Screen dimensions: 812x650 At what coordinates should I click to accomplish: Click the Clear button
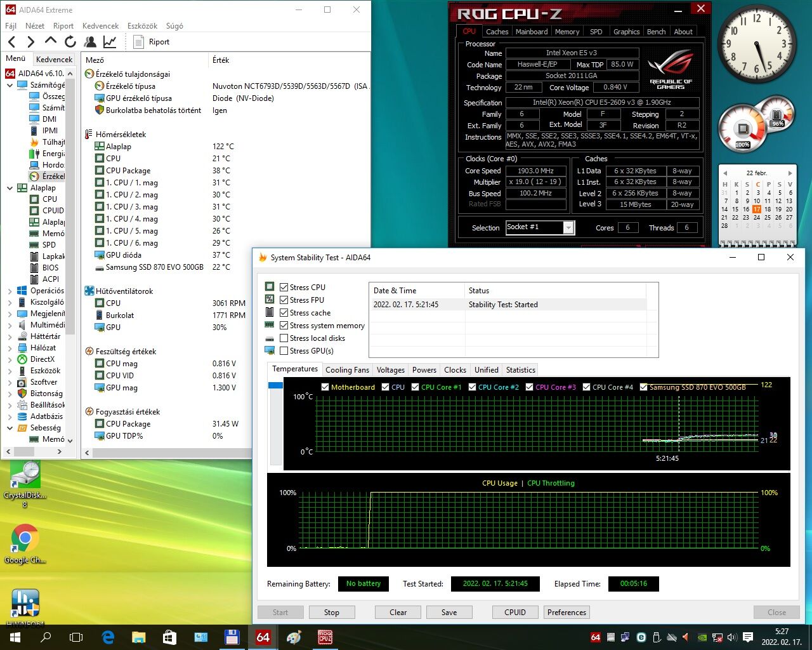398,613
